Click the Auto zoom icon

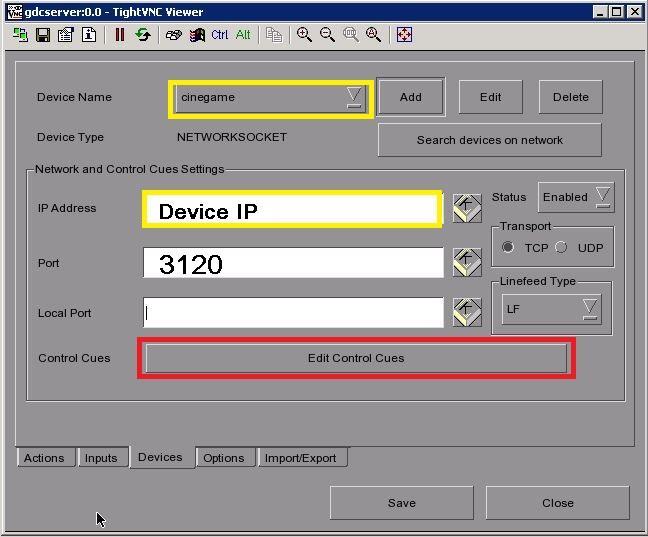coord(374,35)
